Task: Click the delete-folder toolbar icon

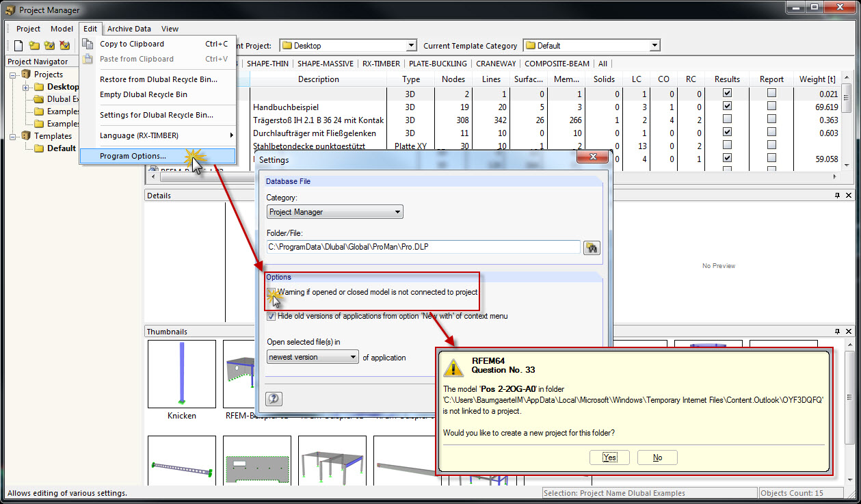Action: tap(64, 46)
